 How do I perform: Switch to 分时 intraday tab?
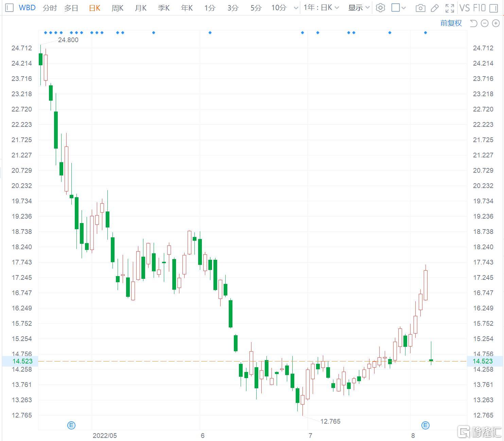click(x=50, y=7)
